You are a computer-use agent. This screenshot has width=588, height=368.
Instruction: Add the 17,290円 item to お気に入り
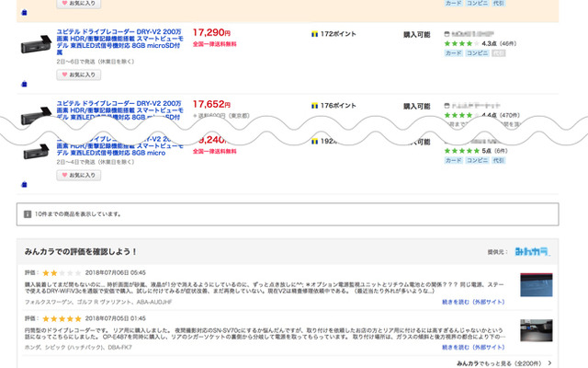[x=79, y=75]
